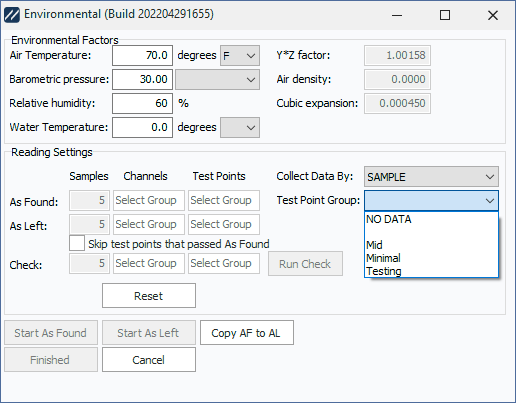
Task: Click the Water Temperature value field
Action: (142, 127)
